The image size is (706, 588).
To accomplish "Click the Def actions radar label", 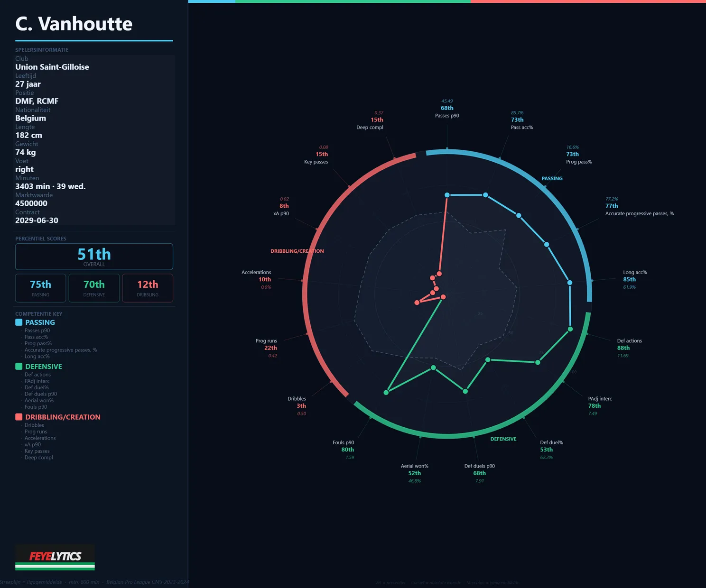I will click(629, 341).
